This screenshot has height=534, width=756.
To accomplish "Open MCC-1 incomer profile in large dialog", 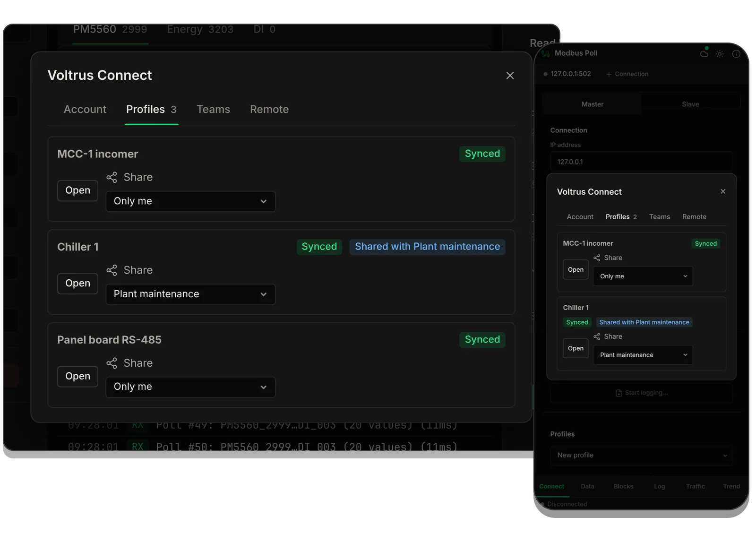I will 77,190.
